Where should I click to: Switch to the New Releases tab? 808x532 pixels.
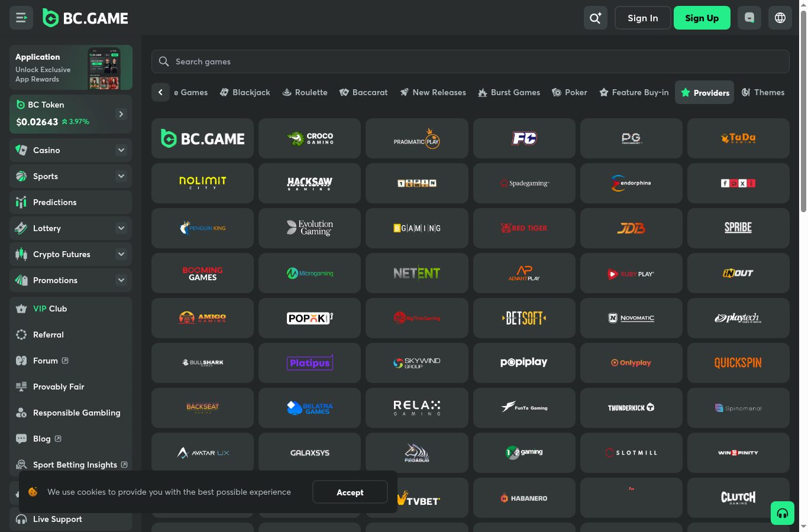tap(433, 92)
